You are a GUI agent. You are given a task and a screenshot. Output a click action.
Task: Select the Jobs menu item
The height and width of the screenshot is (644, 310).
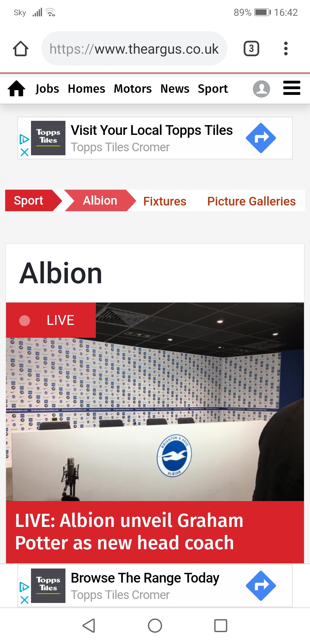point(47,89)
